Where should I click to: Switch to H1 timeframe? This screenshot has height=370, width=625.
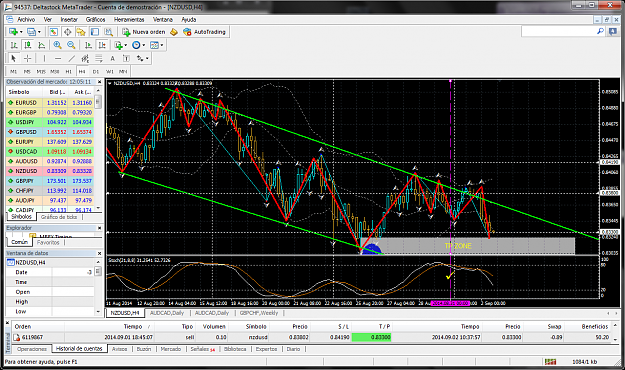pyautogui.click(x=68, y=72)
